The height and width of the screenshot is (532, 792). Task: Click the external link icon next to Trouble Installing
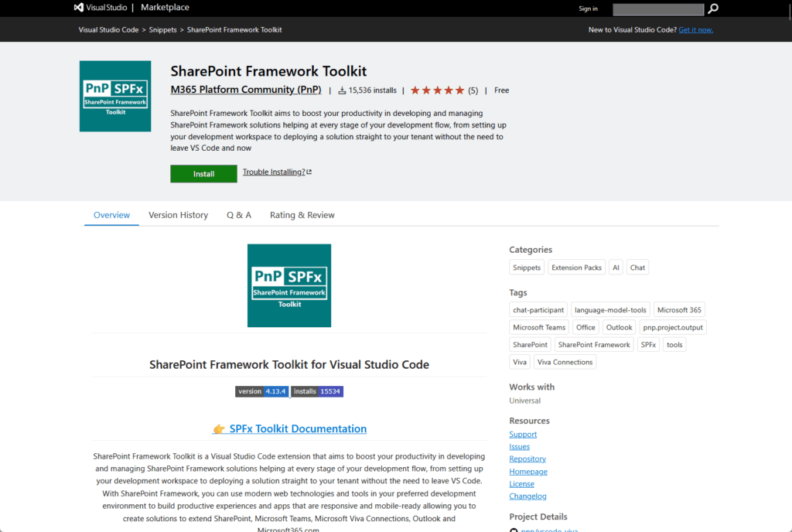coord(309,172)
